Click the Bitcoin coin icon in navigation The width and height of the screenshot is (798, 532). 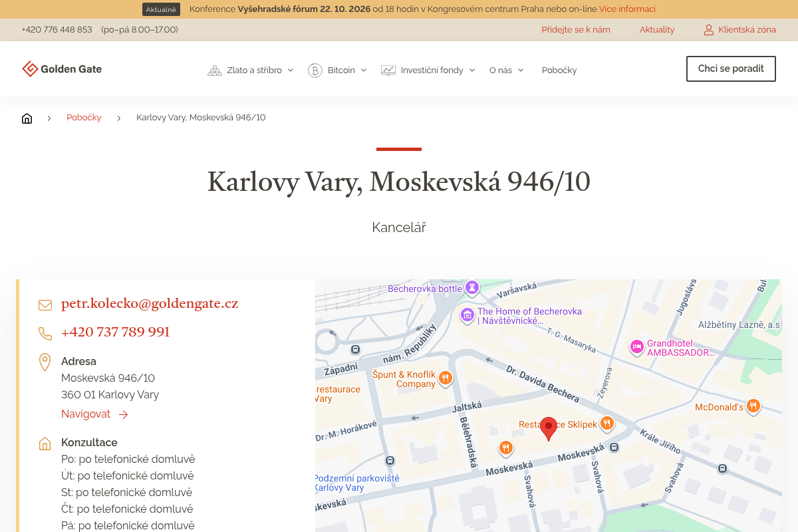tap(315, 70)
